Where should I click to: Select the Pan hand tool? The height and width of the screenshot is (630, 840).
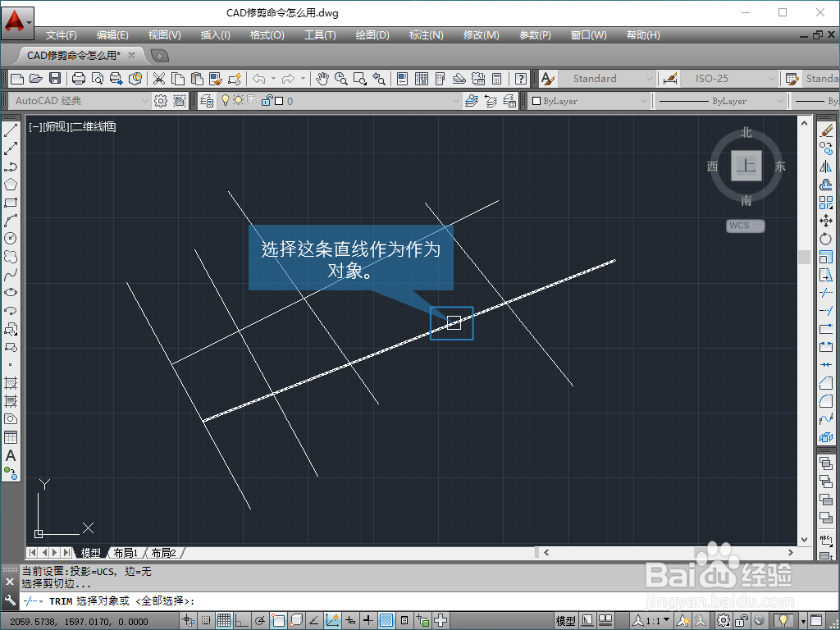click(322, 79)
